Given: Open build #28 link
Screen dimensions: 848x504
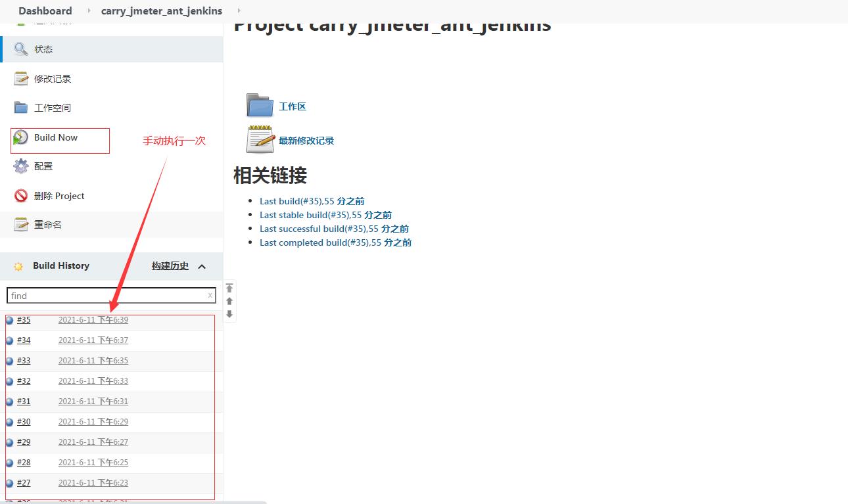Looking at the screenshot, I should point(24,463).
